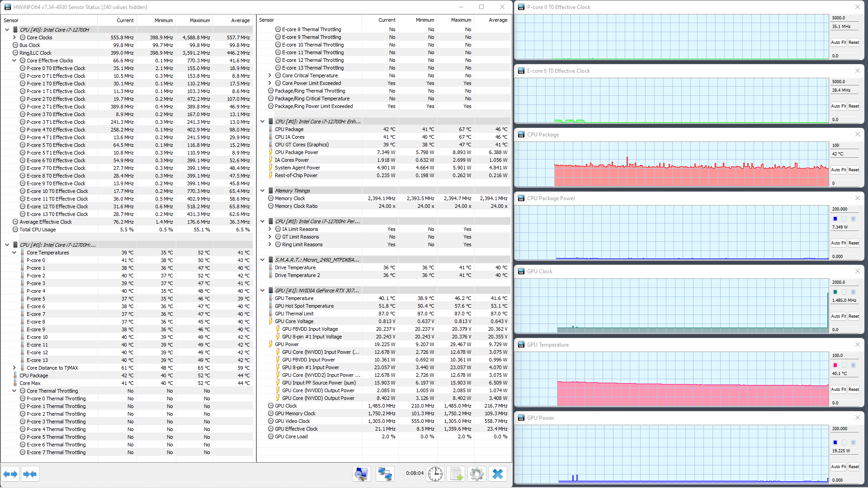Open sensor settings gear icon
This screenshot has width=868, height=488.
point(476,474)
